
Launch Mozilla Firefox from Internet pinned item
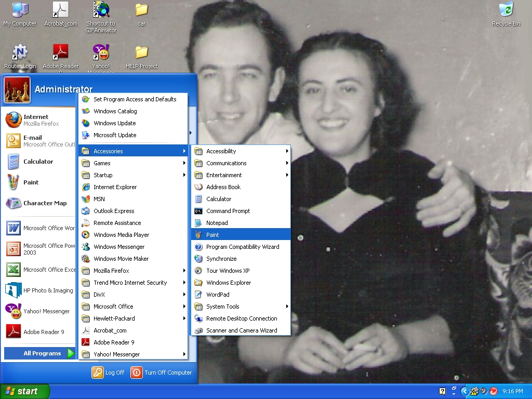coord(38,120)
